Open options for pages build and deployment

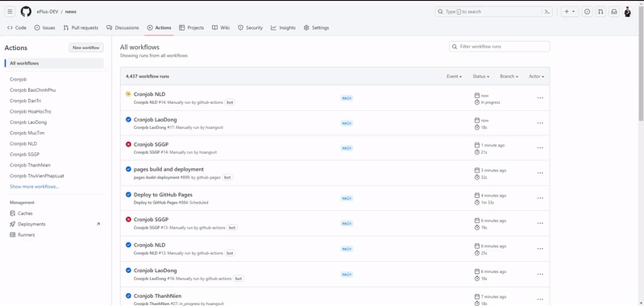tap(540, 173)
